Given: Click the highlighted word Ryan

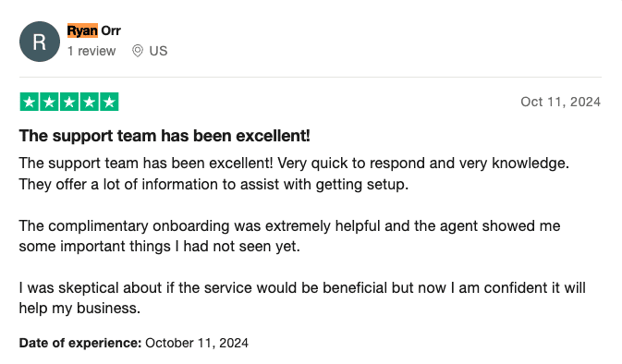Looking at the screenshot, I should [82, 30].
